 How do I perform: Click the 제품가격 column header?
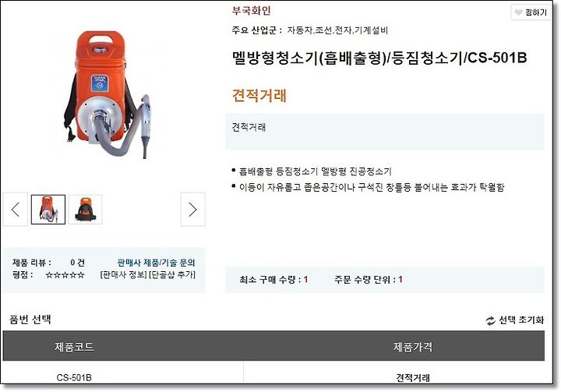point(413,346)
